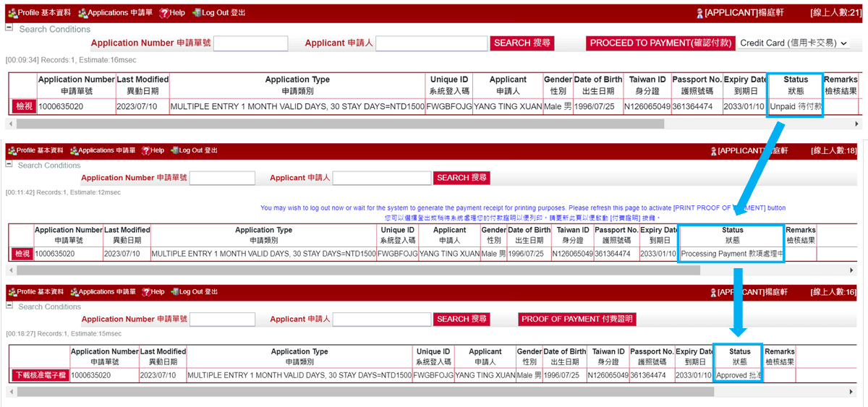This screenshot has height=407, width=868.
Task: Click left scroll arrow in middle panel
Action: (x=9, y=270)
